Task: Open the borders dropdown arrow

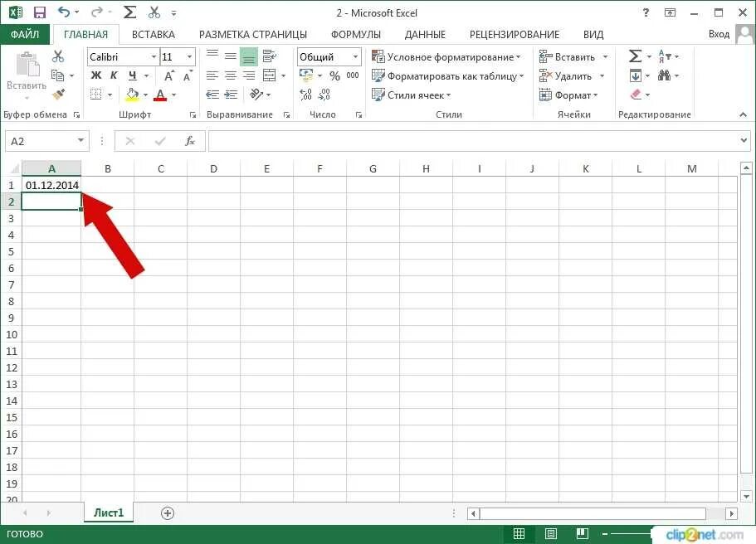Action: (x=110, y=95)
